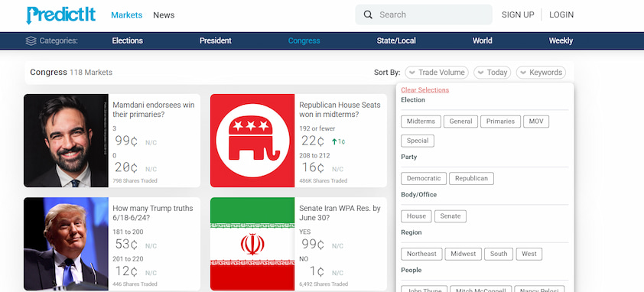Select the World category tab
Viewport: 644px width, 292px height.
point(482,41)
